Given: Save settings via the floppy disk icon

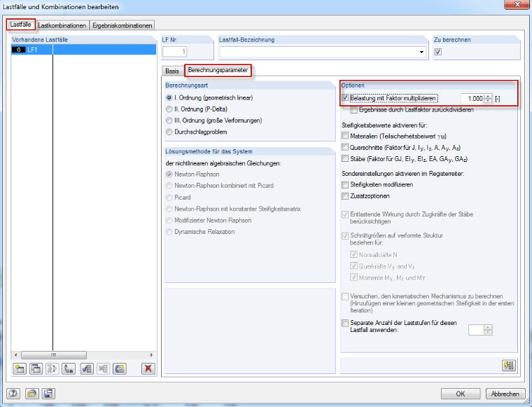Looking at the screenshot, I should coord(48,394).
